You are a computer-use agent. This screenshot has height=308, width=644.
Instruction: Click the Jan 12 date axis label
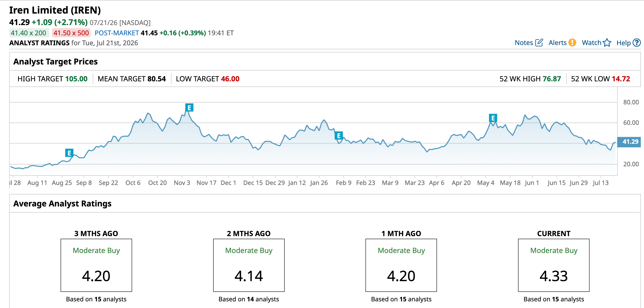pyautogui.click(x=297, y=183)
